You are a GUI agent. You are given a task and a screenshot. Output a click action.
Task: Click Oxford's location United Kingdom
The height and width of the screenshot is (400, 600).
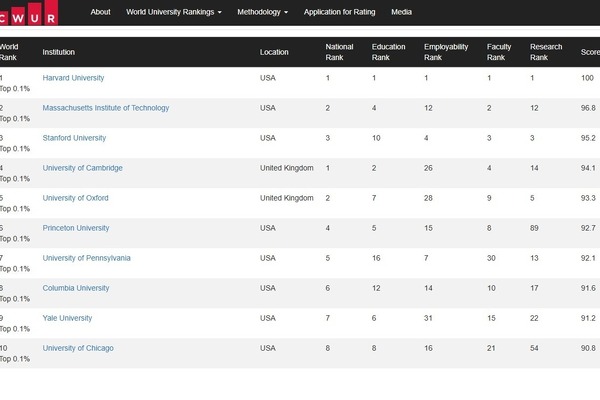tap(287, 198)
